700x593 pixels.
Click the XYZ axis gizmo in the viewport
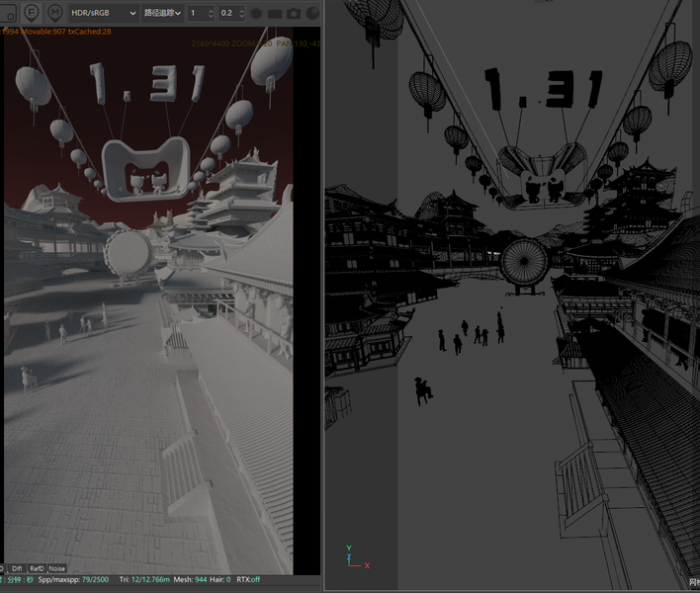click(358, 556)
